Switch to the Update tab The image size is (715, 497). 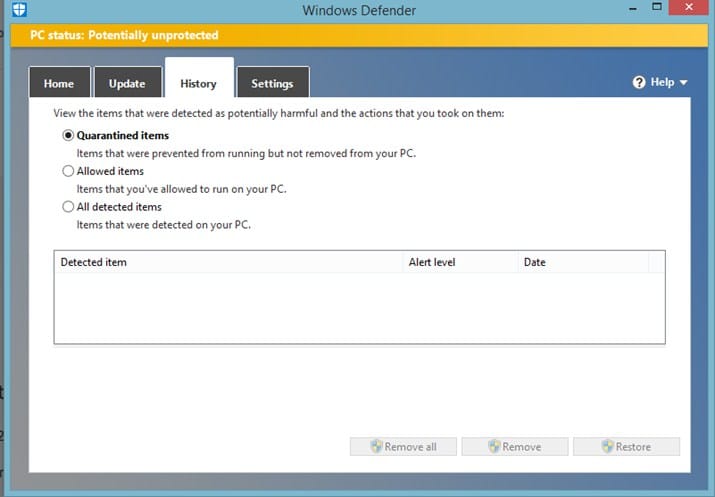point(128,83)
